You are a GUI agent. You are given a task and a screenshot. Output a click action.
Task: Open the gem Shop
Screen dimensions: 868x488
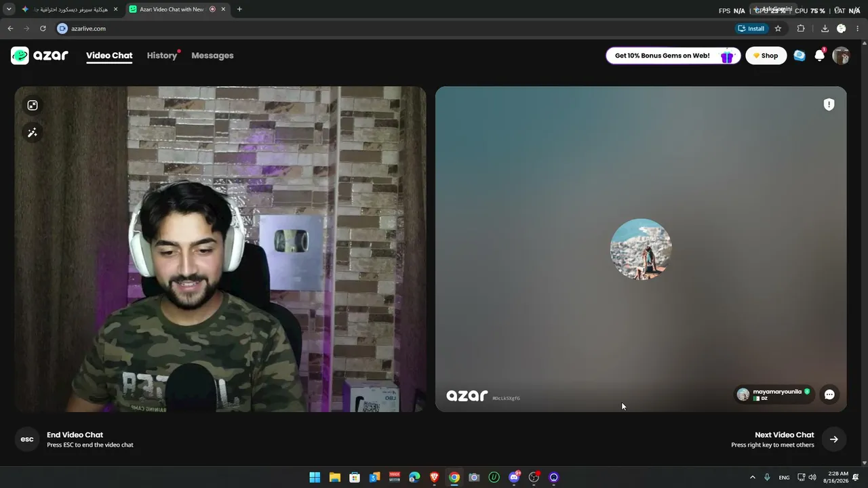click(x=766, y=56)
